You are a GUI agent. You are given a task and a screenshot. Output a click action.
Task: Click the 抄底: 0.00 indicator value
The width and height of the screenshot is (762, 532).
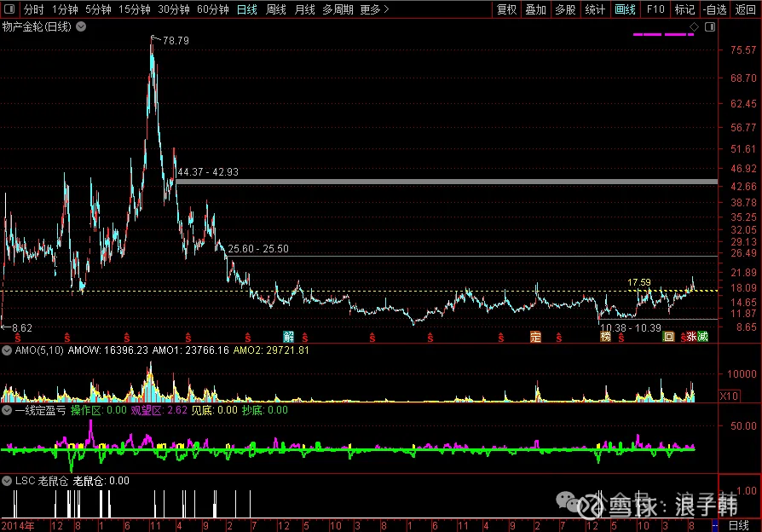265,410
